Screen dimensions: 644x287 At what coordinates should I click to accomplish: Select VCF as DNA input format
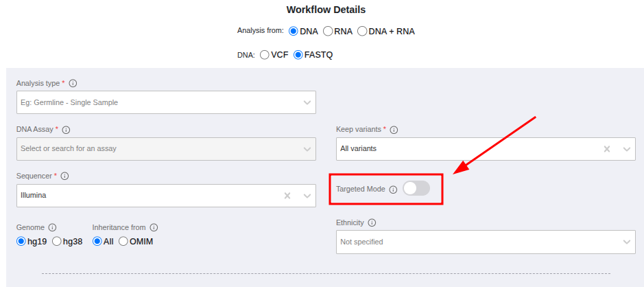click(x=265, y=55)
